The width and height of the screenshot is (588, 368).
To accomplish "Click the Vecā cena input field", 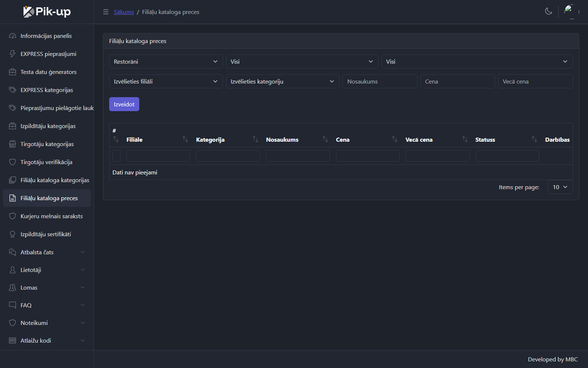I will coord(535,81).
